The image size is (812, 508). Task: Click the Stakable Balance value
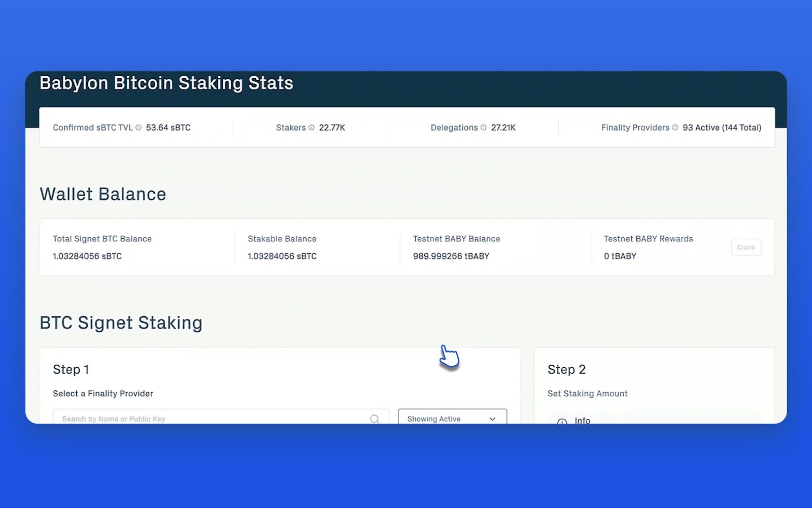pyautogui.click(x=282, y=256)
